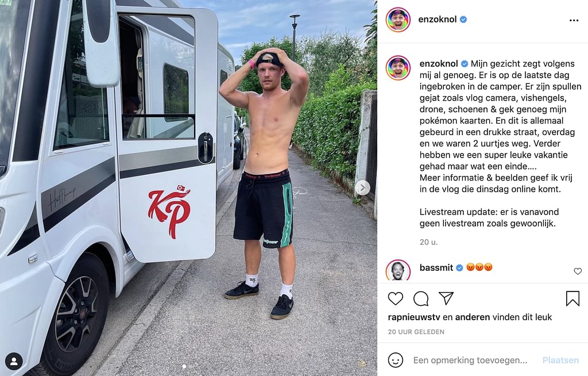Save post with the bookmark icon
This screenshot has height=376, width=588.
[572, 298]
